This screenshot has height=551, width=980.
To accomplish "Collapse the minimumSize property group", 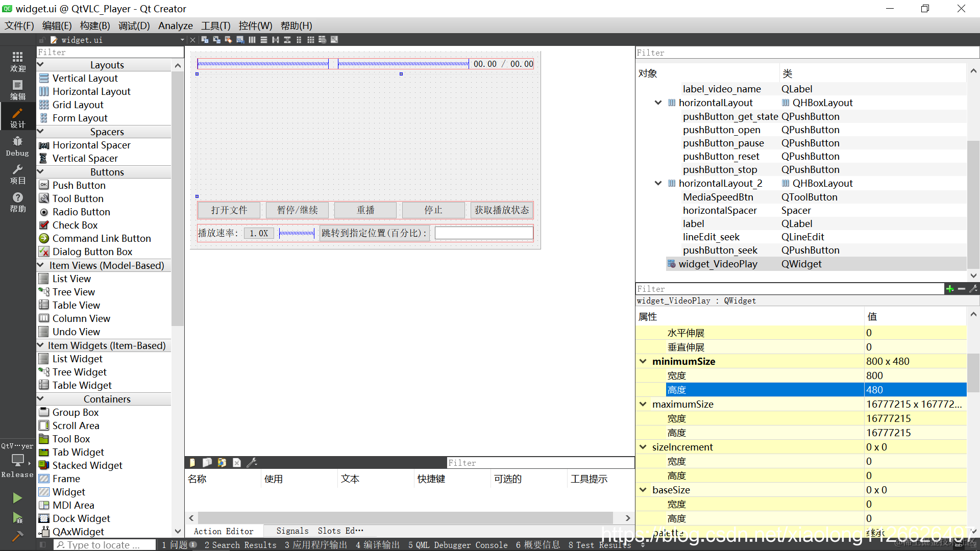I will coord(643,361).
